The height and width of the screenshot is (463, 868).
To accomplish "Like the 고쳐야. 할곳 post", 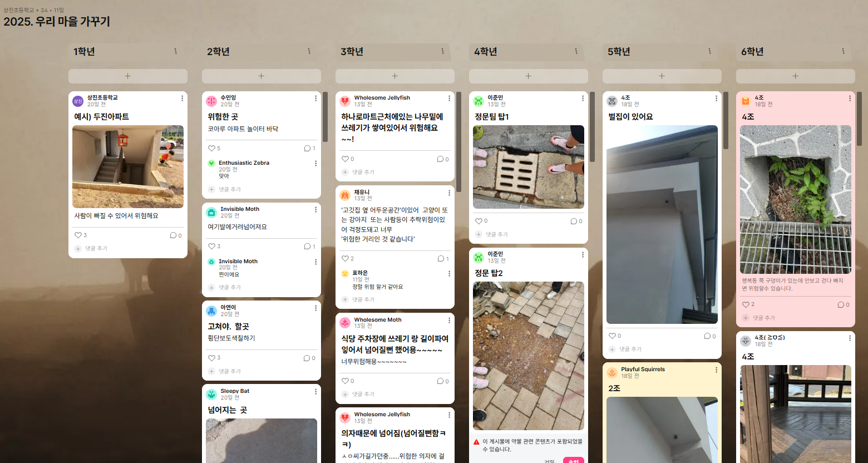I will tap(211, 358).
